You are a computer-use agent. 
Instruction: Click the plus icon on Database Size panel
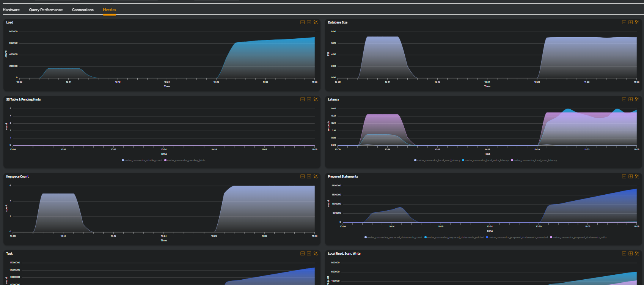click(631, 22)
